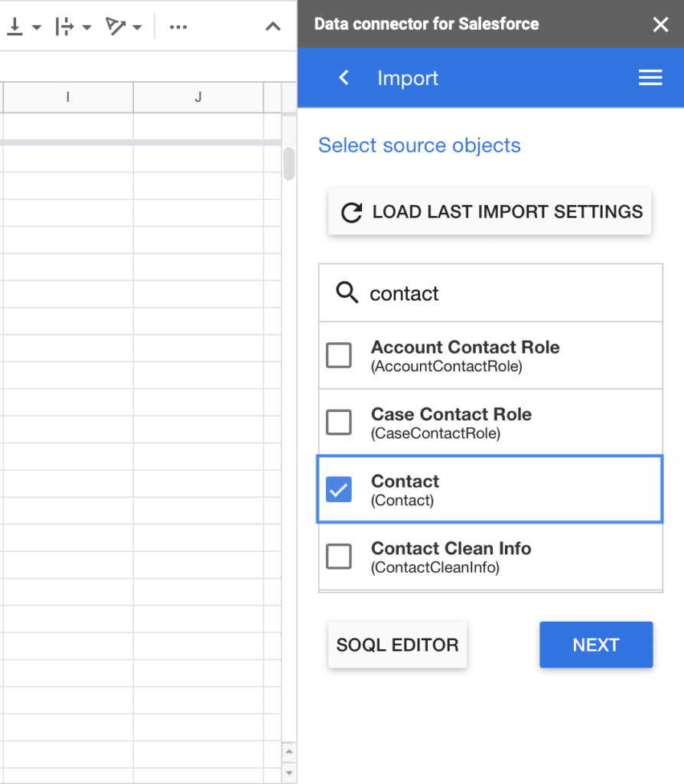Collapse the toolbar with the up chevron

tap(273, 27)
